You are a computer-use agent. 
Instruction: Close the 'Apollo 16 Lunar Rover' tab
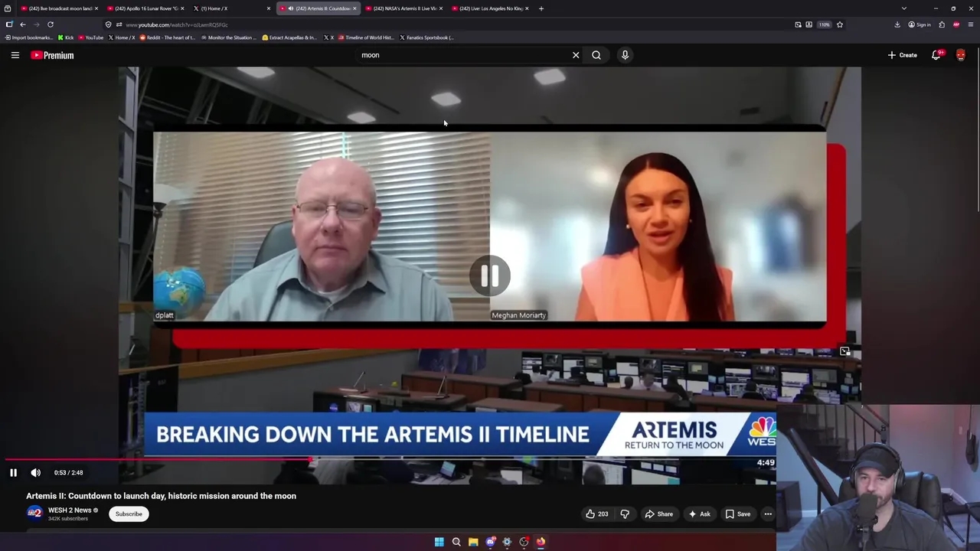182,8
